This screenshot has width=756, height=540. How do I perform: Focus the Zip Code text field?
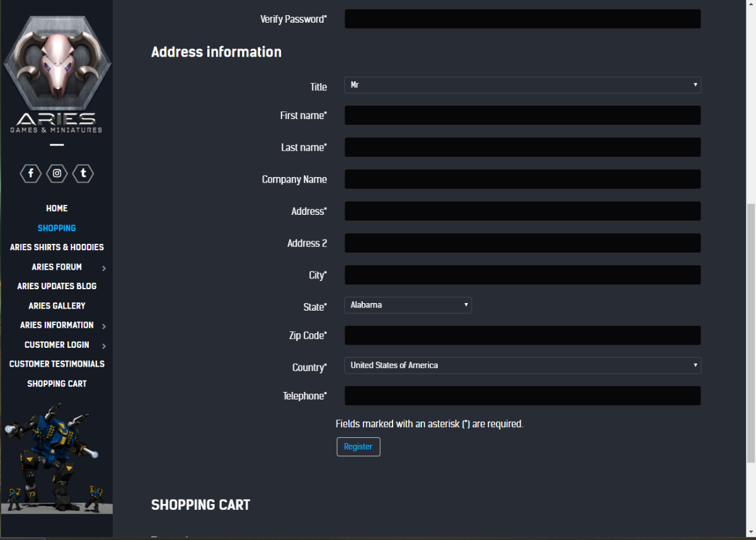click(522, 335)
